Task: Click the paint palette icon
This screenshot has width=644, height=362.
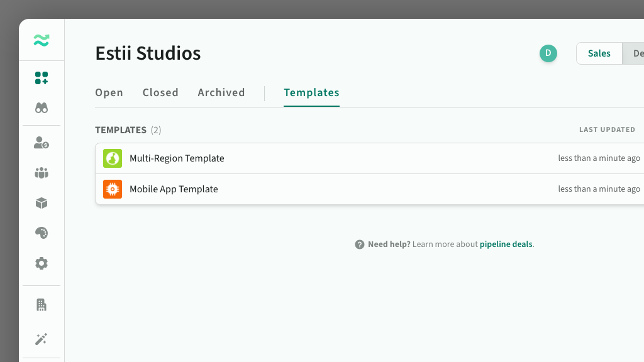Action: (x=42, y=233)
